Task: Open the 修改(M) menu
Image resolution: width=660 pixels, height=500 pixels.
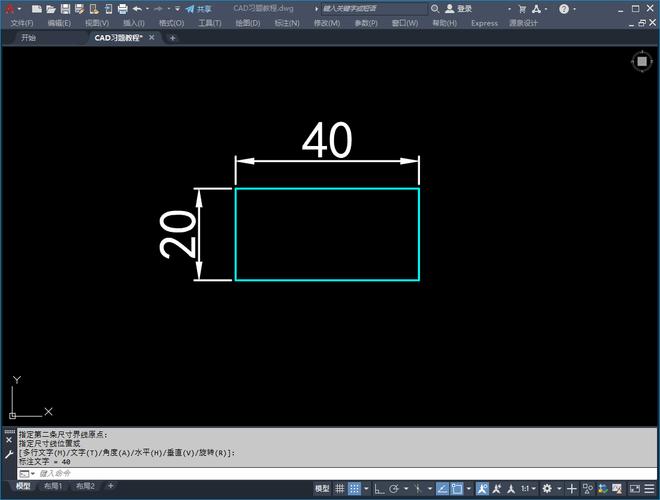Action: tap(327, 23)
